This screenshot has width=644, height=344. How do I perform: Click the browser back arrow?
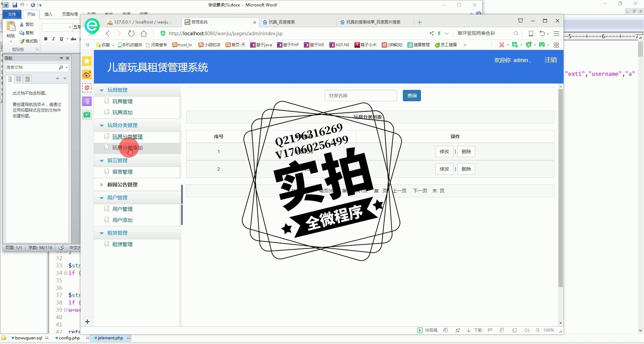[108, 33]
